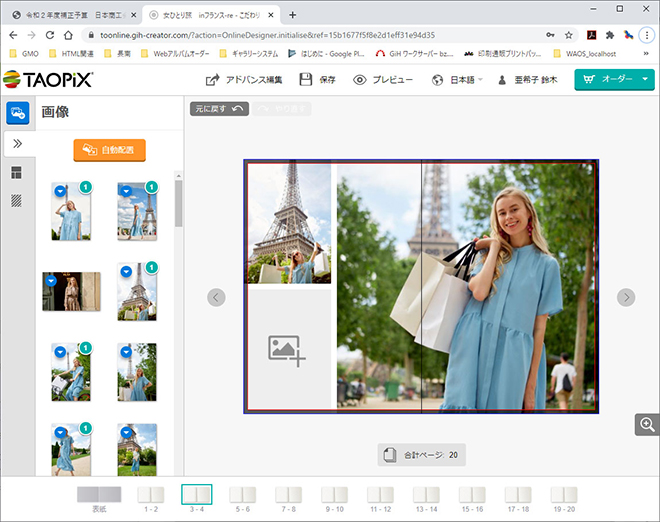Click the small Eiffel photo on left page

tap(289, 223)
